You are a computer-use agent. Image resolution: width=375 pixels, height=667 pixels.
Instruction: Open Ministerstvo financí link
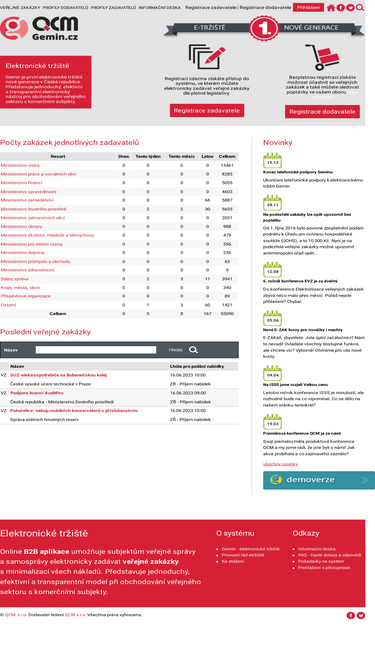pos(21,182)
